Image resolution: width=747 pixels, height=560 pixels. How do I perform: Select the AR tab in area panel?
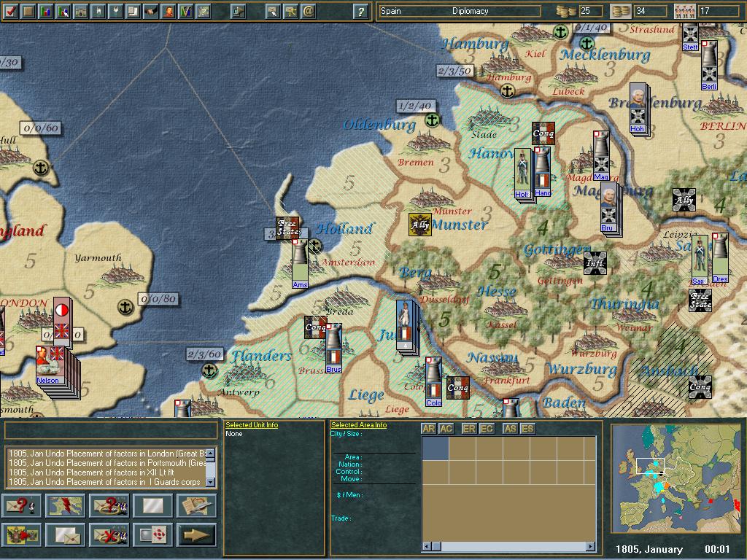(x=429, y=429)
